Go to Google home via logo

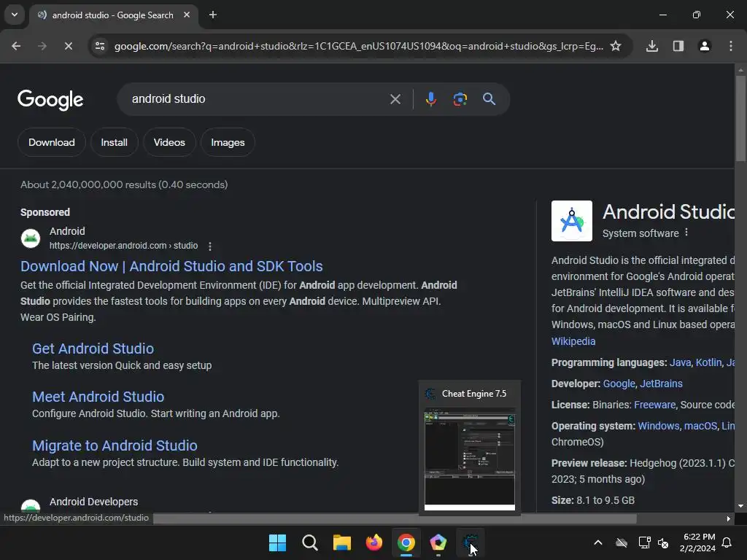coord(50,99)
